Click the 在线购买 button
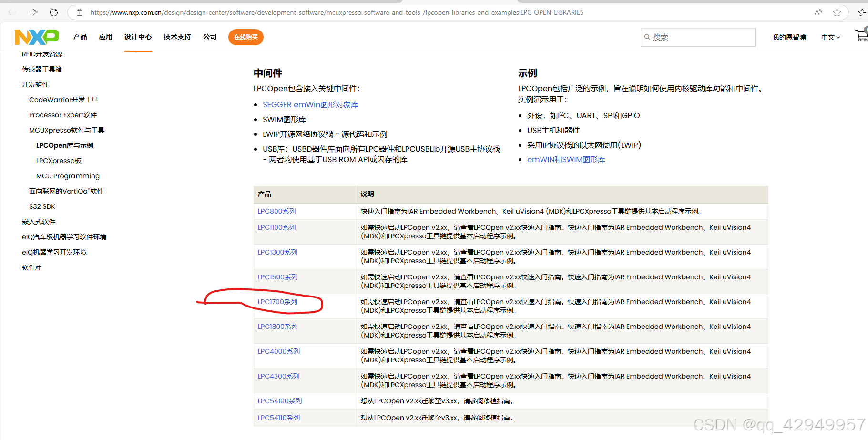 tap(246, 37)
